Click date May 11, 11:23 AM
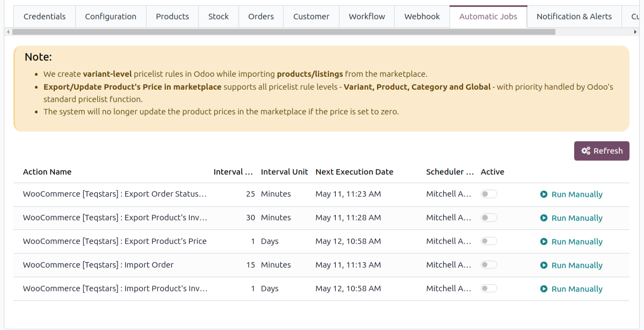The width and height of the screenshot is (644, 330). pos(348,194)
